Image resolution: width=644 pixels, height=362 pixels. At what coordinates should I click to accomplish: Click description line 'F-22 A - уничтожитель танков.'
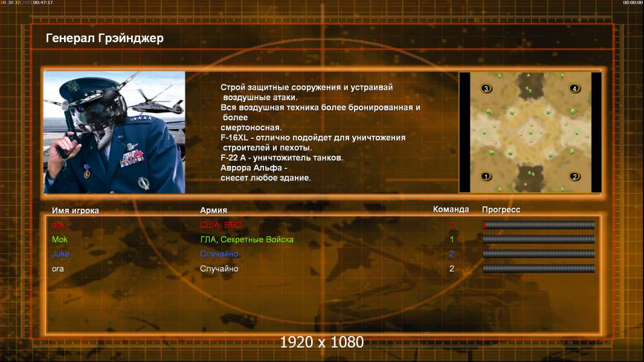point(282,158)
